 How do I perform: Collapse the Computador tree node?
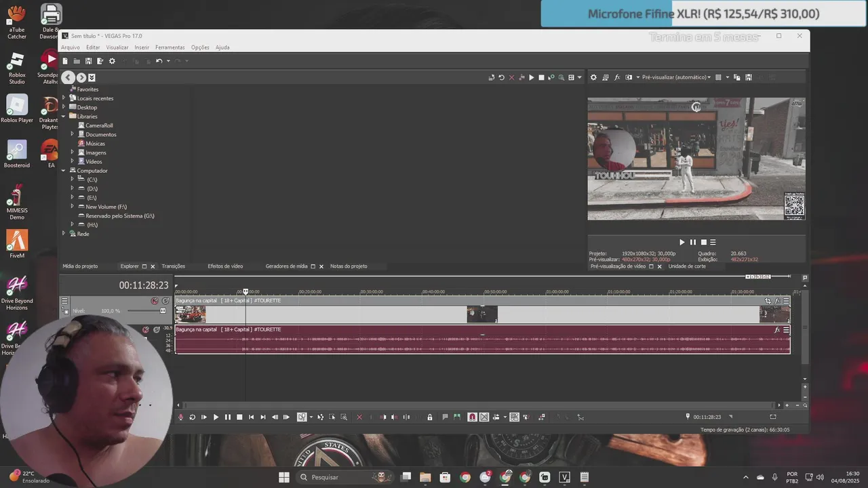coord(64,171)
